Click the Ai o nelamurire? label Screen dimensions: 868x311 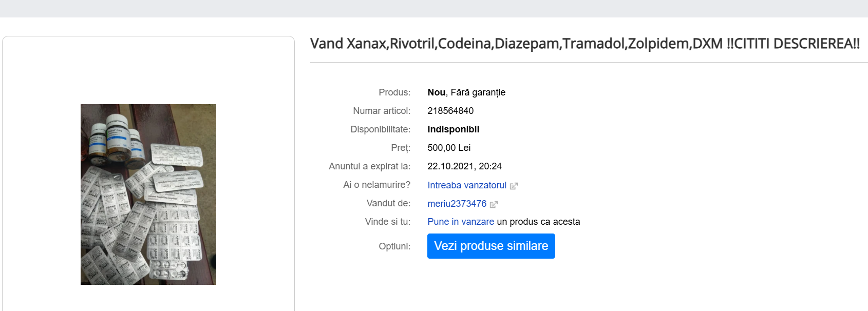(376, 185)
